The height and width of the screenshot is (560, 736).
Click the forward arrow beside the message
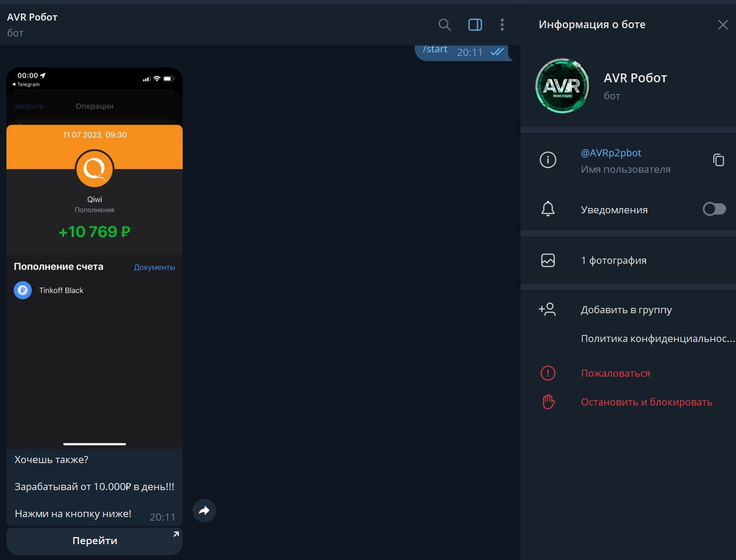pos(204,511)
